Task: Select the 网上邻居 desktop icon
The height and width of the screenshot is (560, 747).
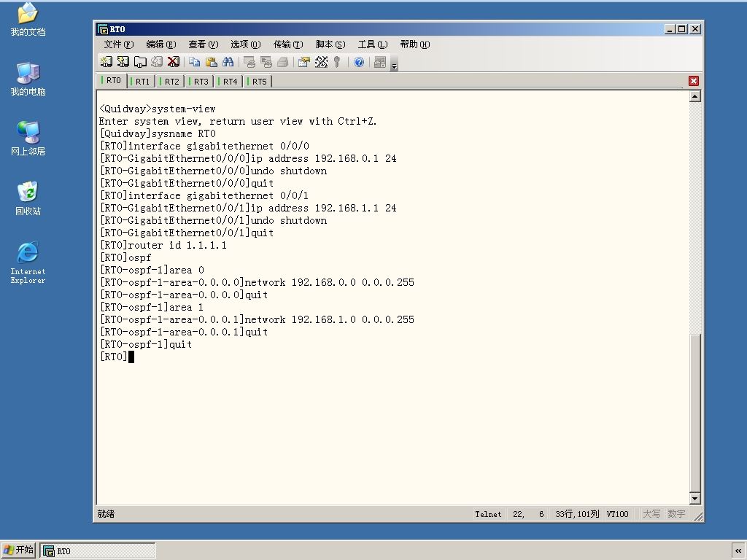Action: click(x=28, y=139)
